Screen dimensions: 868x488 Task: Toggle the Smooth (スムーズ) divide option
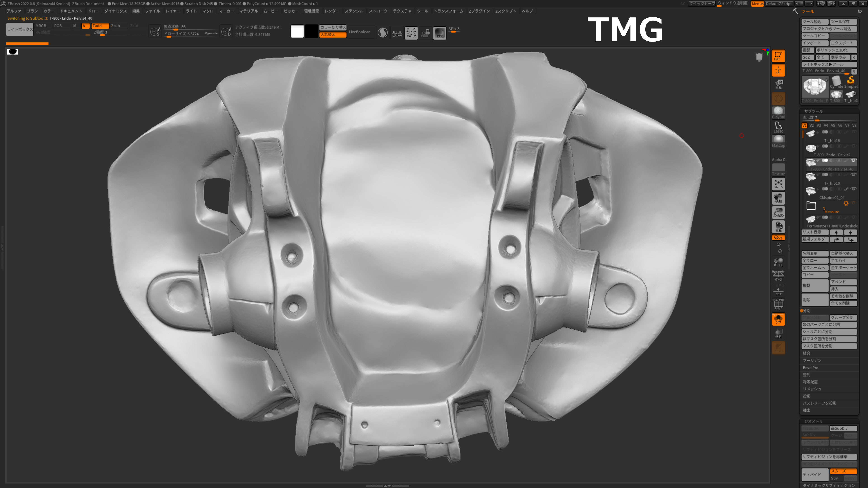click(843, 471)
